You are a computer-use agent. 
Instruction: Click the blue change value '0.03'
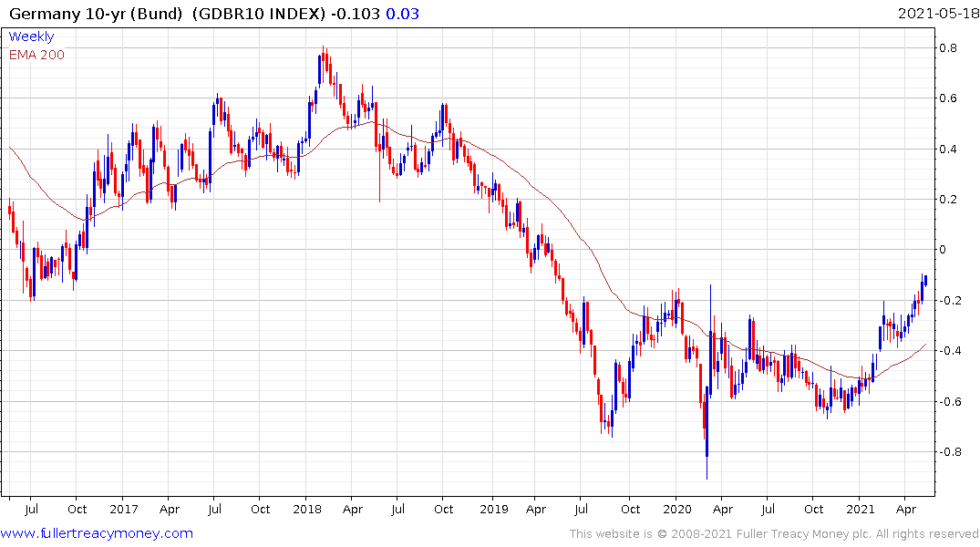403,13
